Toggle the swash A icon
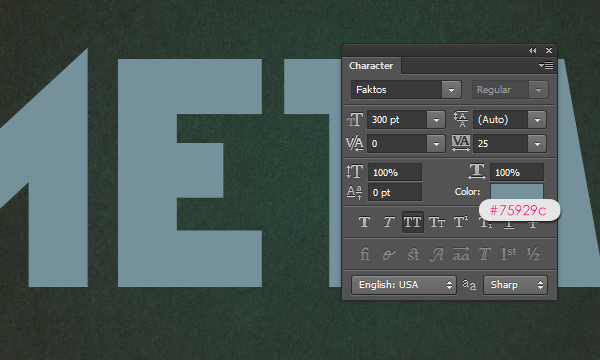 437,254
